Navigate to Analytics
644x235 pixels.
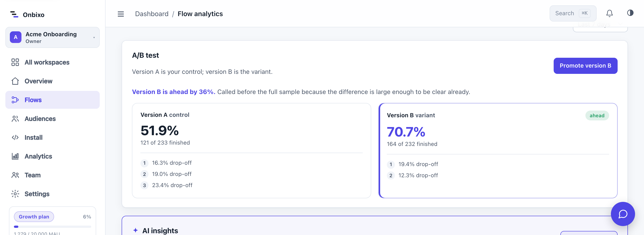[x=53, y=156]
